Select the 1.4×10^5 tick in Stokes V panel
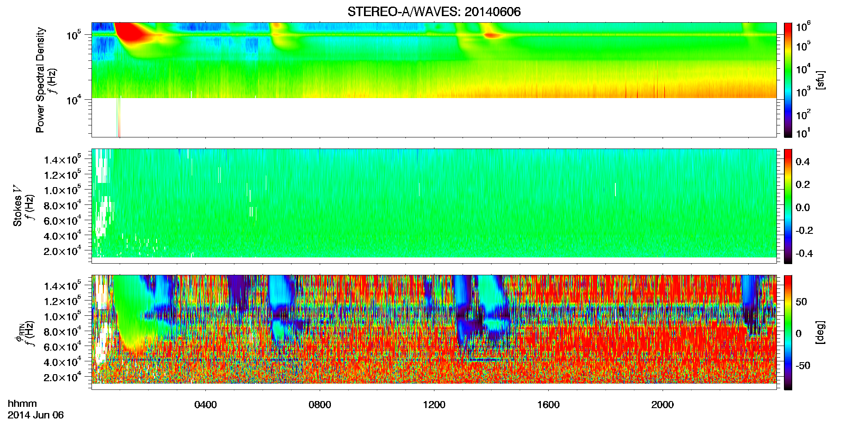Image resolution: width=868 pixels, height=447 pixels. 63,159
